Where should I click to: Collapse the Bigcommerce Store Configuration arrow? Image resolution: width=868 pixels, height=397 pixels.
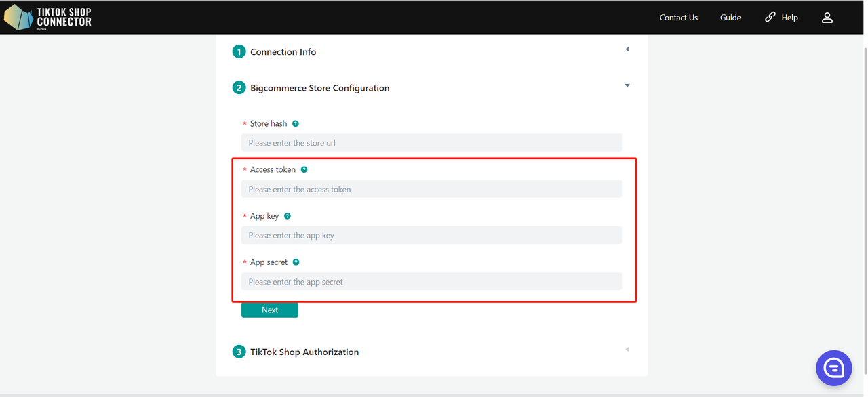[x=627, y=85]
